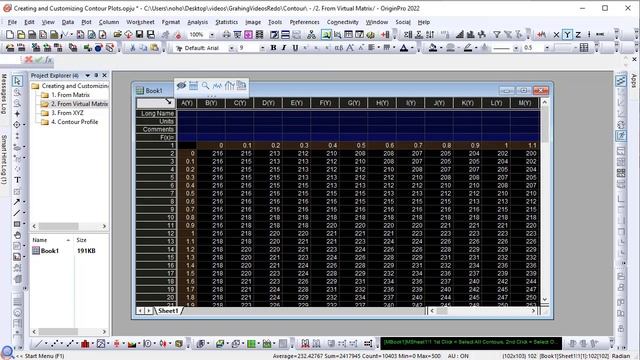
Task: Toggle Bold formatting button
Action: pyautogui.click(x=273, y=48)
